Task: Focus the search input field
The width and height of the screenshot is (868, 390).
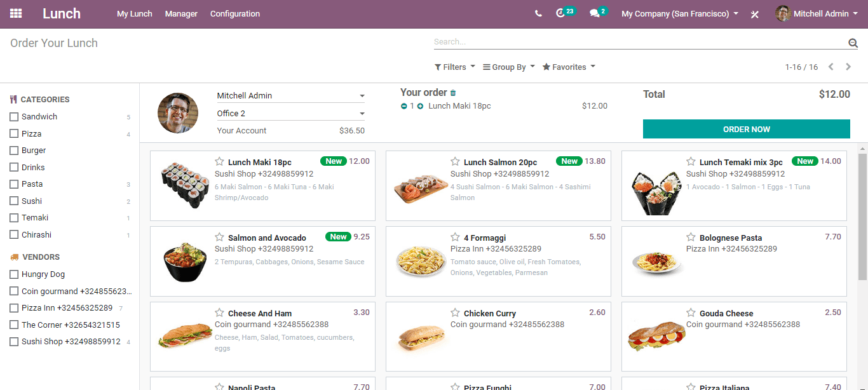Action: 641,42
